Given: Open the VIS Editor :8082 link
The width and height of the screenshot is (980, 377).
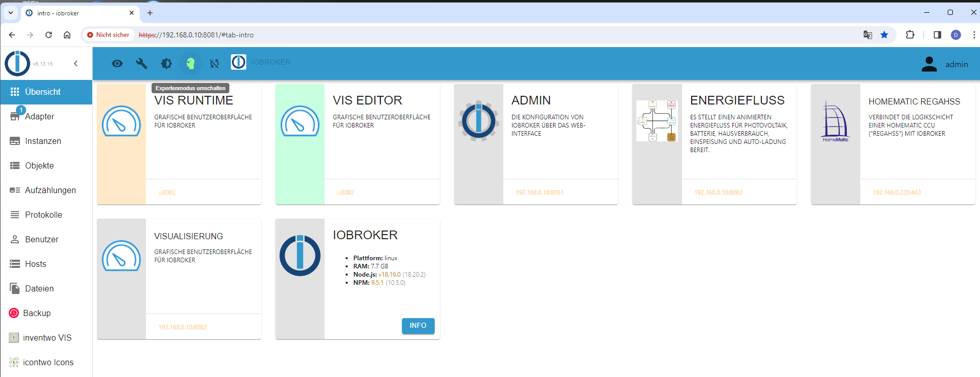Looking at the screenshot, I should pyautogui.click(x=346, y=193).
